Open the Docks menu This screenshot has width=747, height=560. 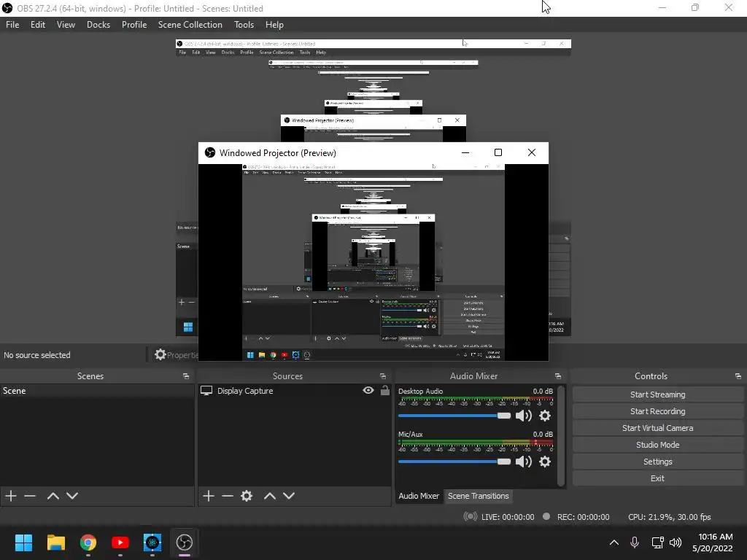pos(98,25)
